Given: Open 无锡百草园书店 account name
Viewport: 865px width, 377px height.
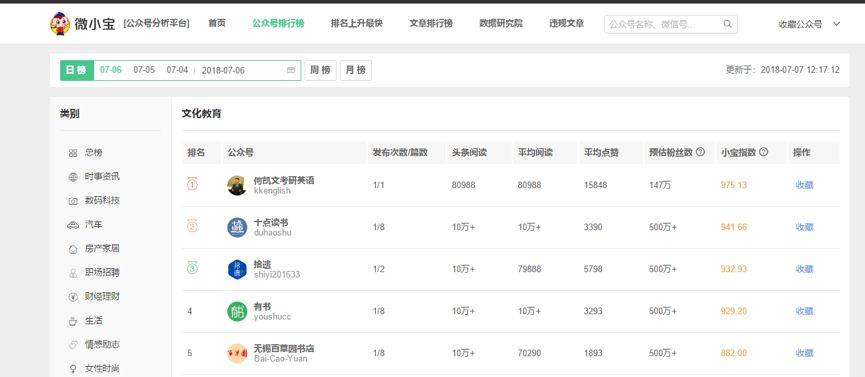Looking at the screenshot, I should (x=284, y=348).
